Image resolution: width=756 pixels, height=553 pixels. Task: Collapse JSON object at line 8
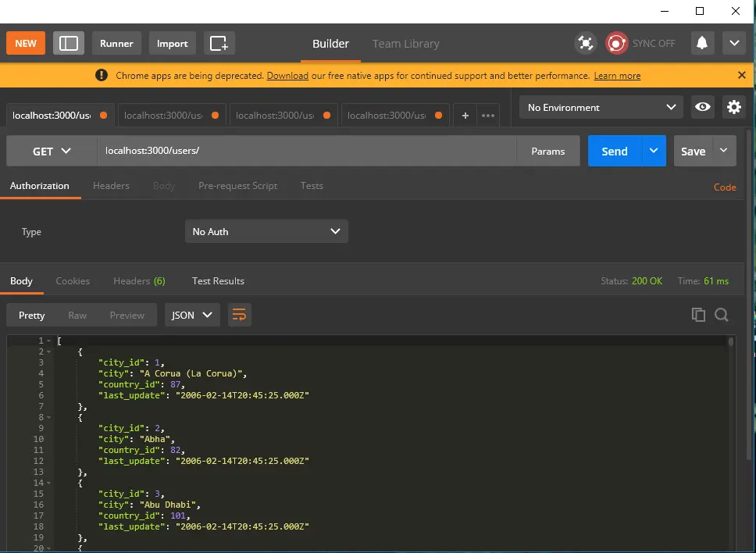(48, 418)
